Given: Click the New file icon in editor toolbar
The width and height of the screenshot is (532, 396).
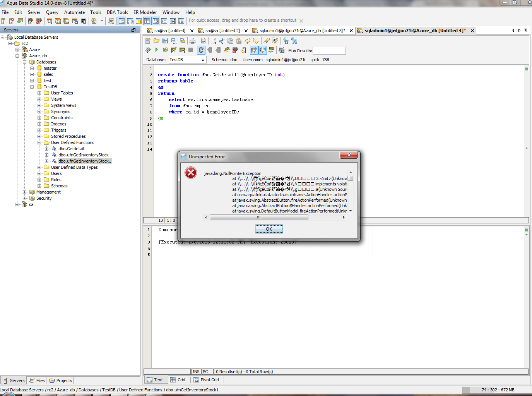Looking at the screenshot, I should click(148, 41).
